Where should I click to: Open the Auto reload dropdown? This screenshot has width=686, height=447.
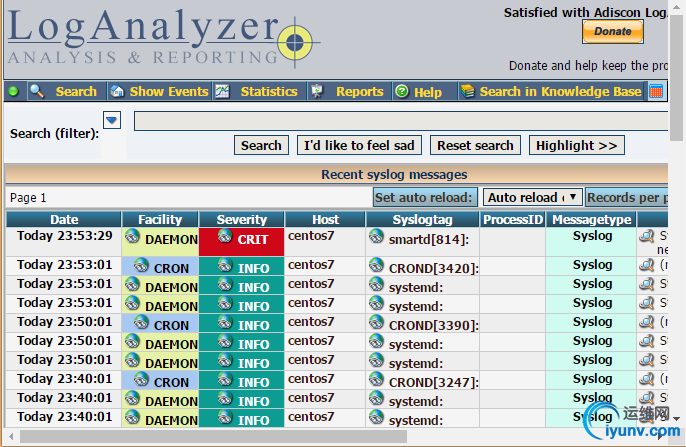coord(532,197)
